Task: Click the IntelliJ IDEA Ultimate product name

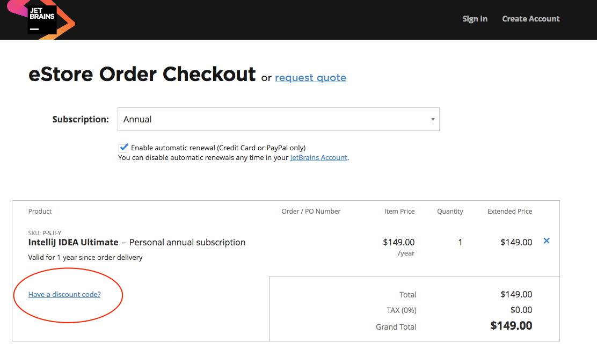Action: [x=73, y=243]
